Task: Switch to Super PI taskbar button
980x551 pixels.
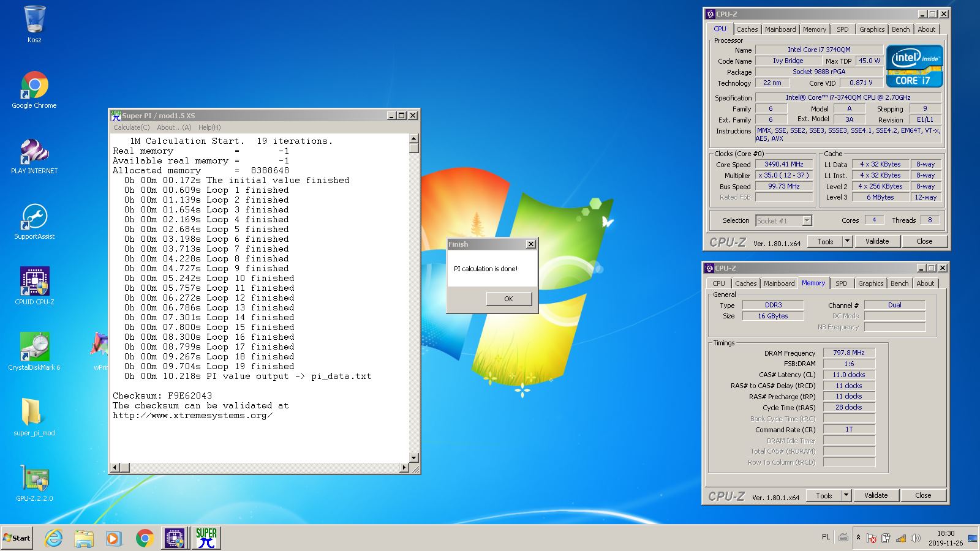Action: point(206,538)
